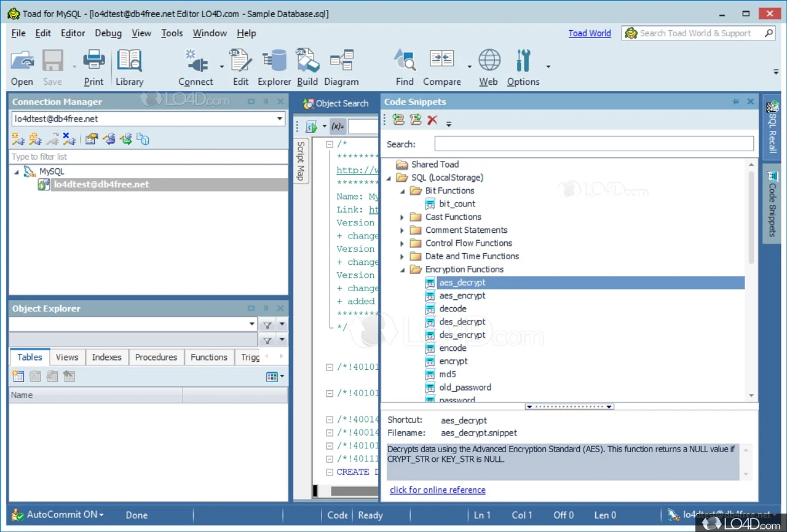787x532 pixels.
Task: Open the Toad World link
Action: pyautogui.click(x=589, y=33)
